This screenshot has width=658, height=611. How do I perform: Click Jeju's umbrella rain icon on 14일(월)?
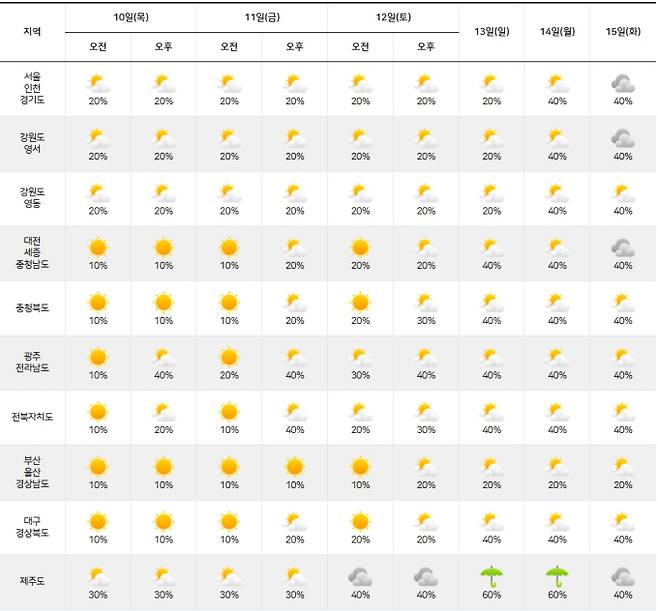tap(557, 577)
